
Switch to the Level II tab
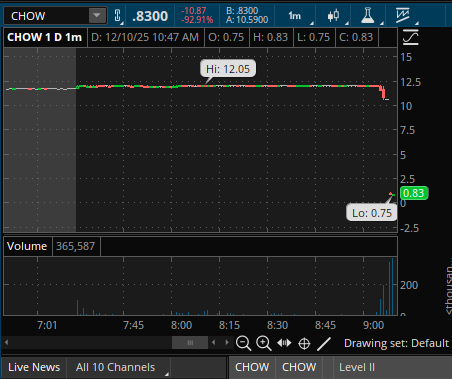pos(357,367)
